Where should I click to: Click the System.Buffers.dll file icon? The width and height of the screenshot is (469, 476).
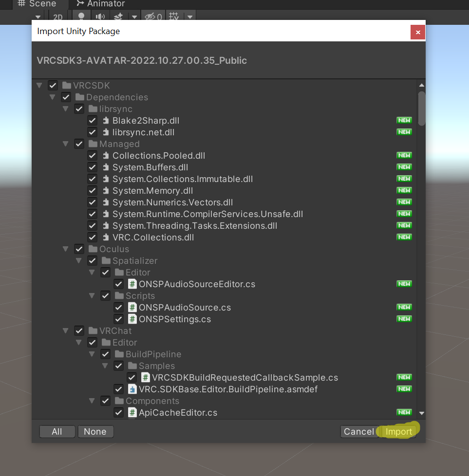tap(106, 167)
